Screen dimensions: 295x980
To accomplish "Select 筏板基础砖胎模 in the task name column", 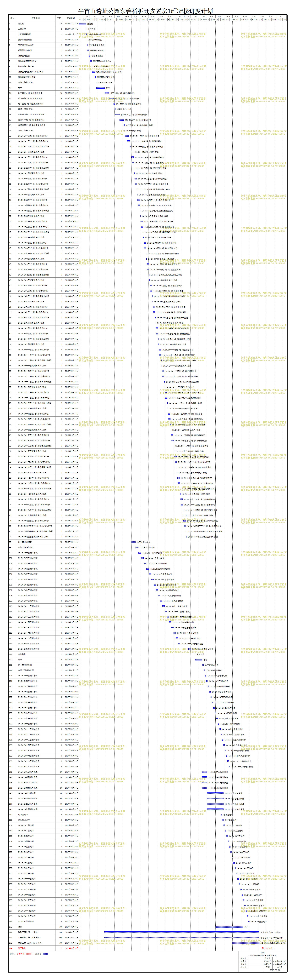I will (x=36, y=50).
